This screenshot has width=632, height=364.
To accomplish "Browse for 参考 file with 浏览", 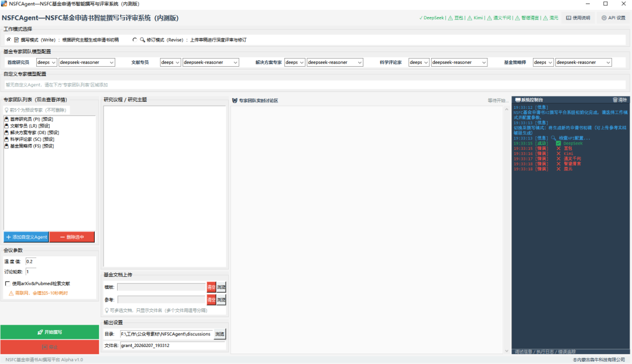I will point(221,300).
